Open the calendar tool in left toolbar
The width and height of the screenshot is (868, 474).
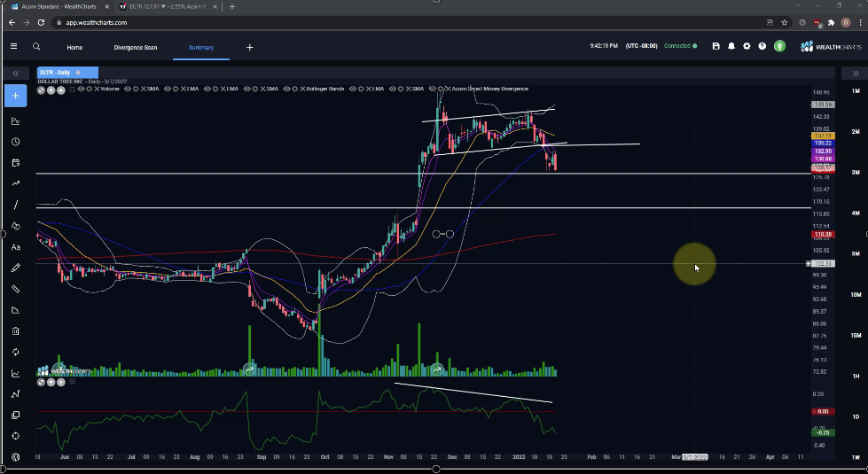coord(15,163)
